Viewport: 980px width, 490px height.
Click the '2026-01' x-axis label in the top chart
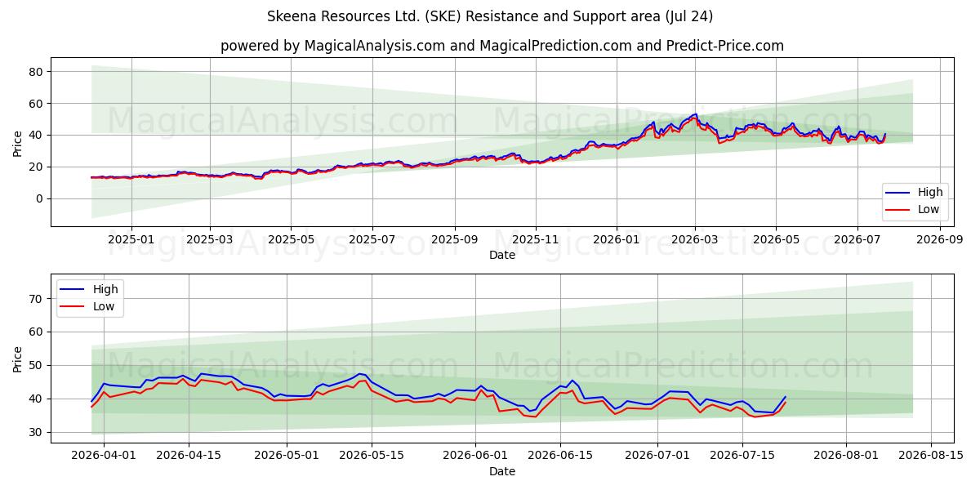617,239
